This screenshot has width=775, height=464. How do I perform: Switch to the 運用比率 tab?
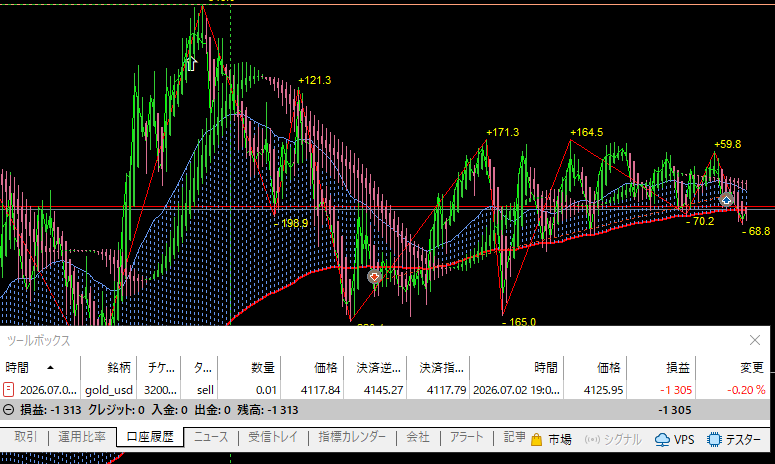click(82, 437)
